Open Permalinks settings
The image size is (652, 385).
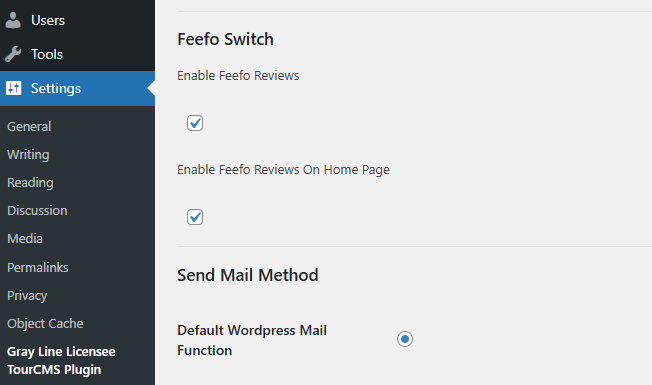pos(38,267)
